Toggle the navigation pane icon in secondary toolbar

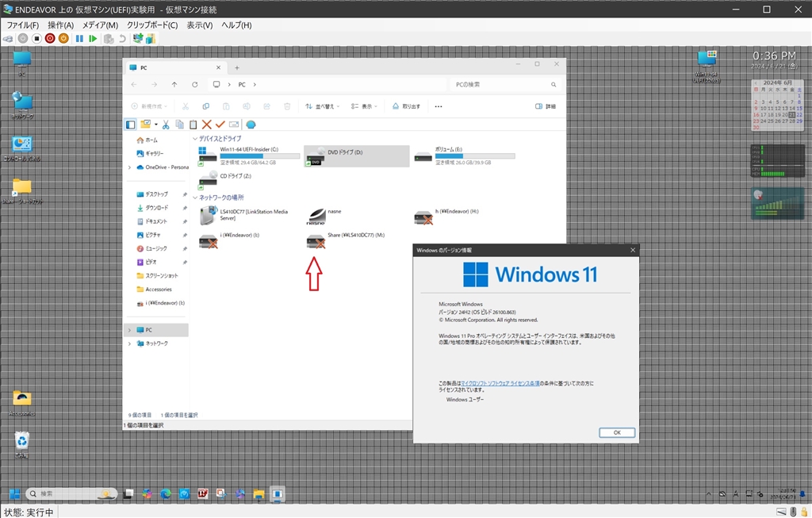(131, 125)
